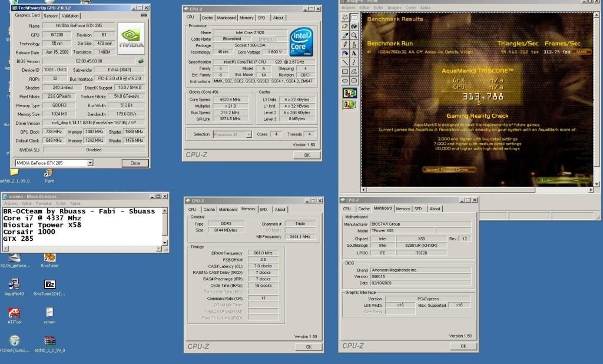Click the BIOS Version field in GPU-Z
Screen dimensions: 603x364
[89, 61]
